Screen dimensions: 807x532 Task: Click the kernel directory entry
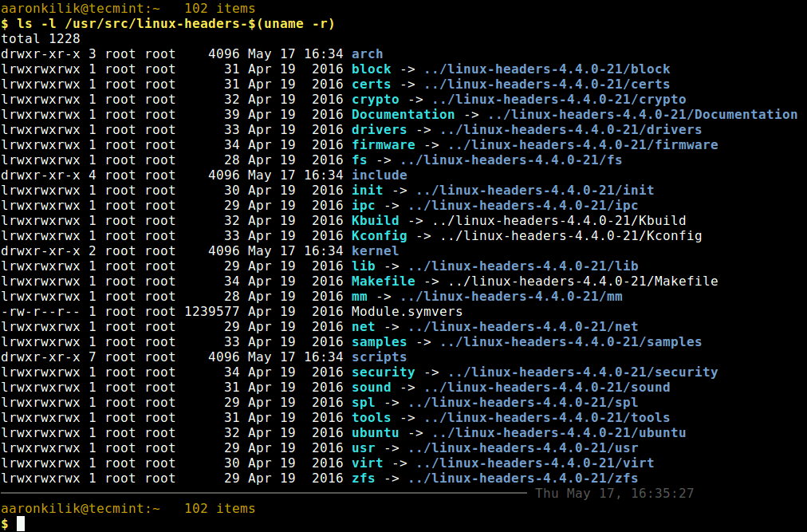click(x=374, y=250)
